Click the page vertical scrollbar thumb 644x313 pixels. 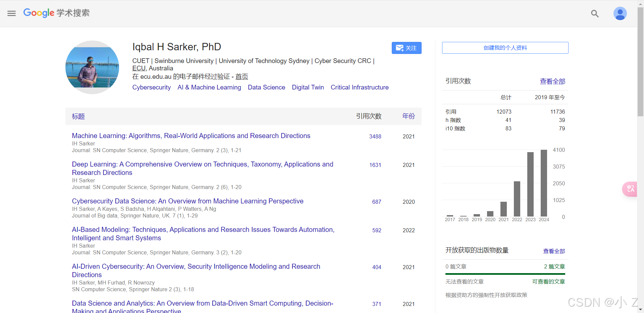pyautogui.click(x=640, y=62)
